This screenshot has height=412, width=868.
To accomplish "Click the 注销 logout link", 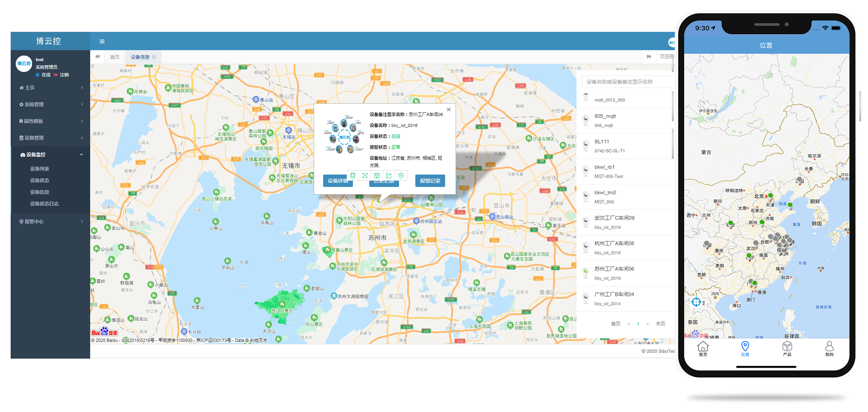I will pos(61,75).
